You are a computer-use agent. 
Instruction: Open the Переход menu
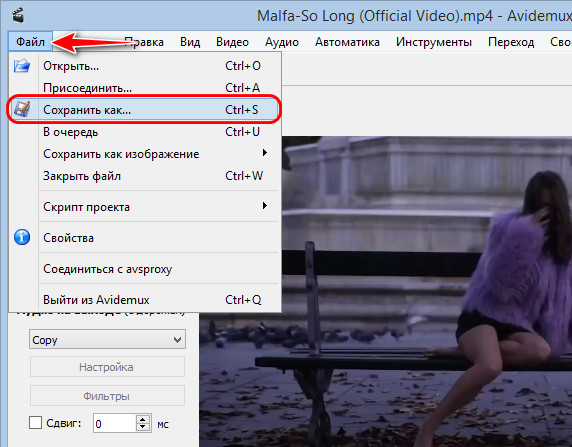[511, 42]
